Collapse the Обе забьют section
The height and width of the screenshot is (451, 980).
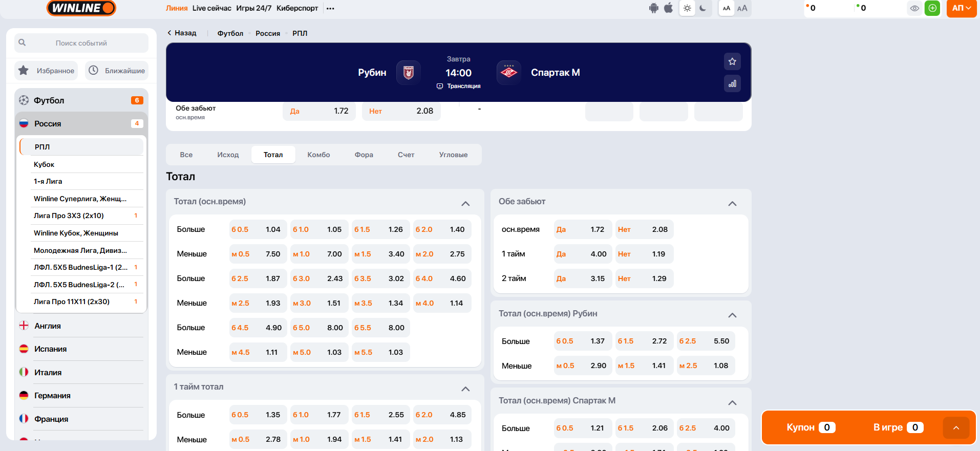[x=732, y=203]
